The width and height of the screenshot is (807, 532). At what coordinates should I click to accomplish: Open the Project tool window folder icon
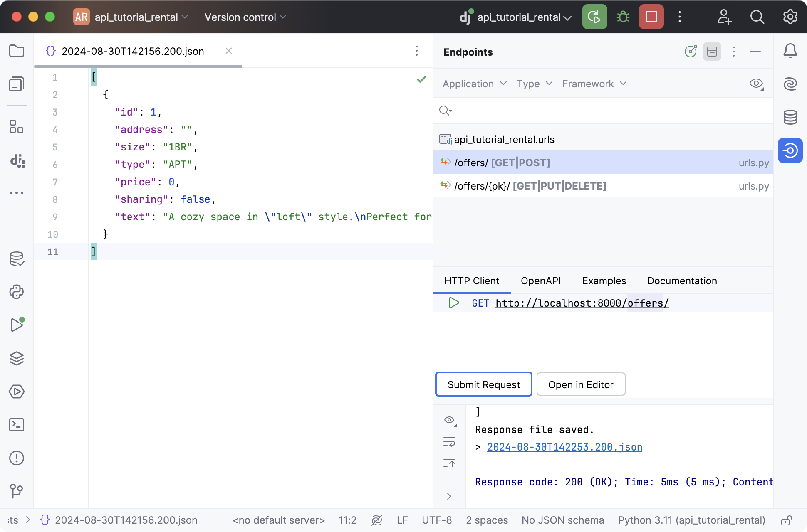(x=17, y=51)
